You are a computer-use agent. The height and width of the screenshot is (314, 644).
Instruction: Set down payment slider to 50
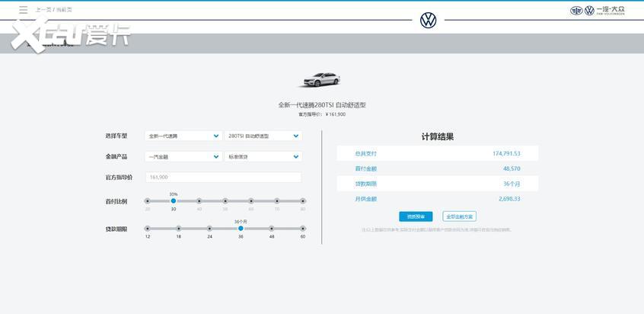tap(225, 201)
